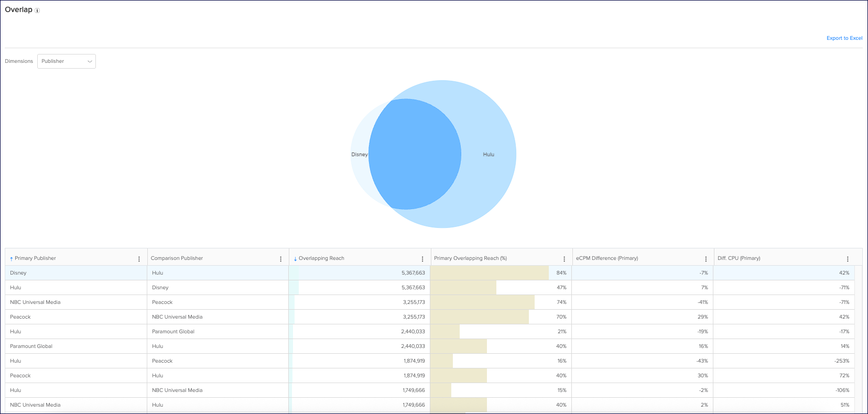Image resolution: width=868 pixels, height=414 pixels.
Task: Open the Publisher dimensions dropdown
Action: 67,61
